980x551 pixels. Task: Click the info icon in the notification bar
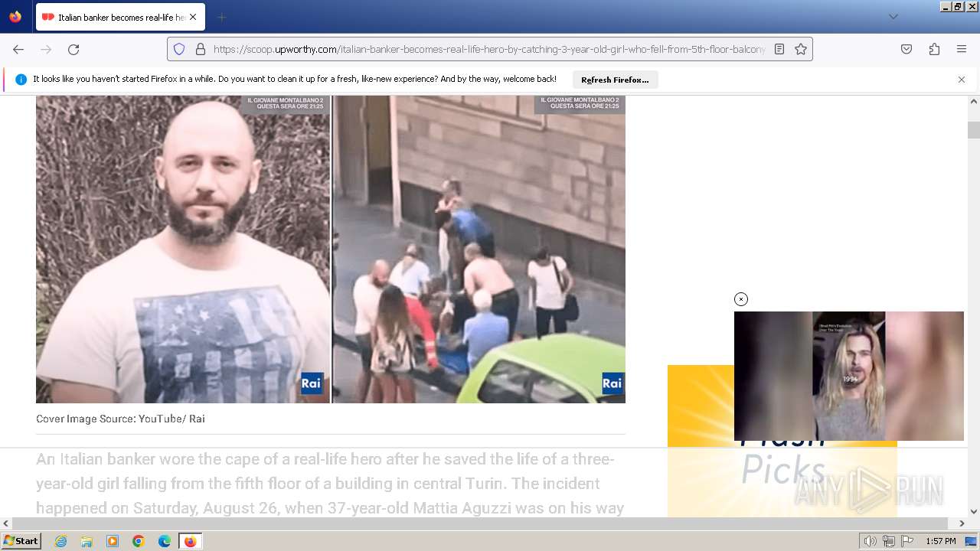coord(21,80)
